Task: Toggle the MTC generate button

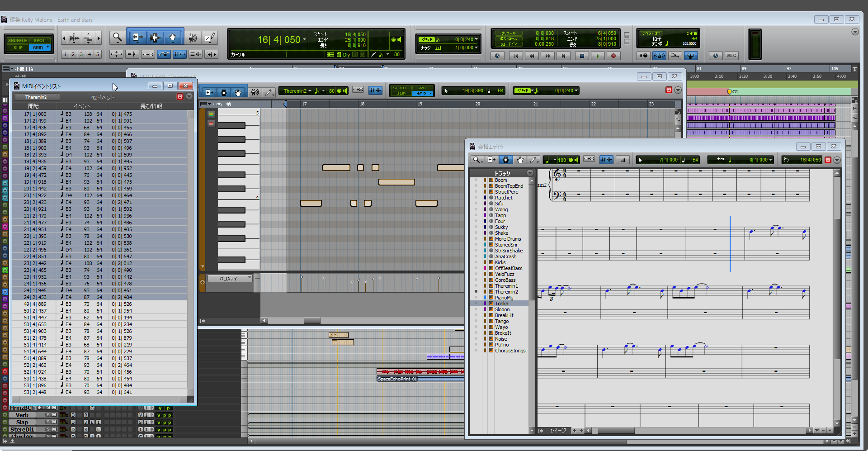Action: pos(731,56)
